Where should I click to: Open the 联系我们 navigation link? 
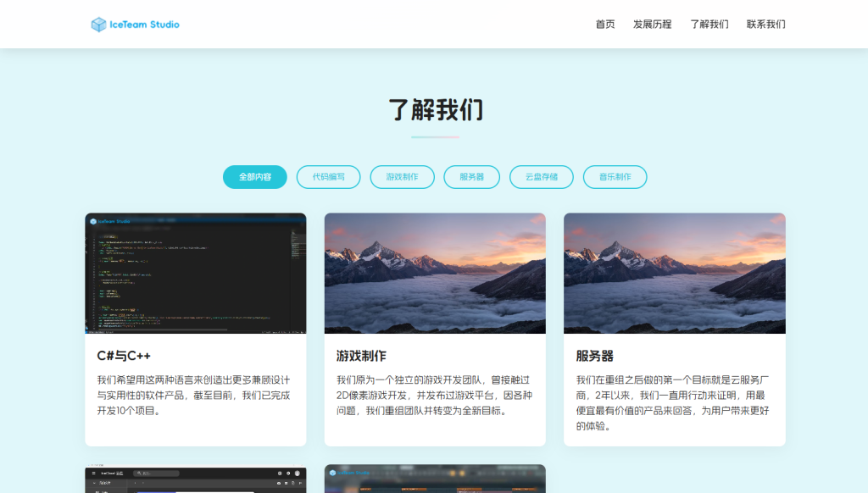(x=765, y=25)
